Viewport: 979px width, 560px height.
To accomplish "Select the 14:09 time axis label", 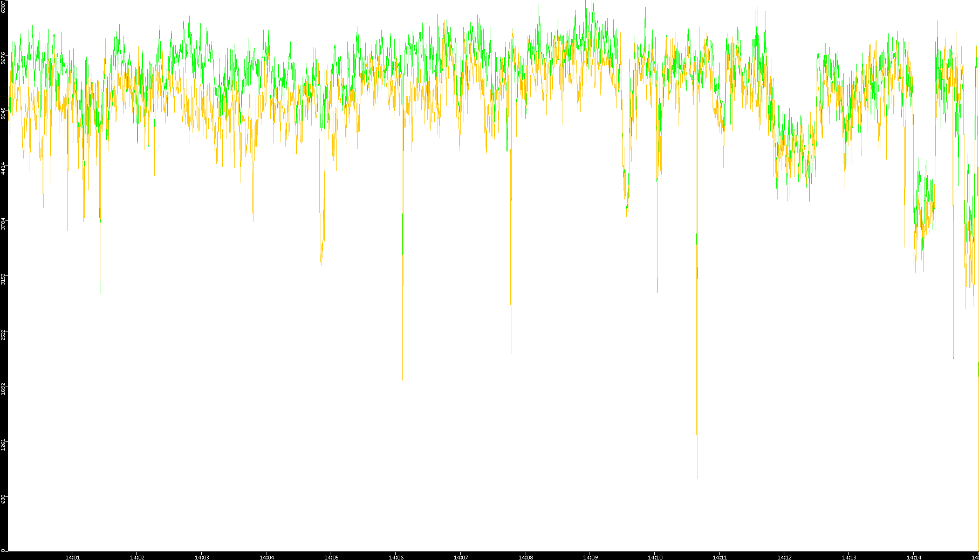I will 590,557.
